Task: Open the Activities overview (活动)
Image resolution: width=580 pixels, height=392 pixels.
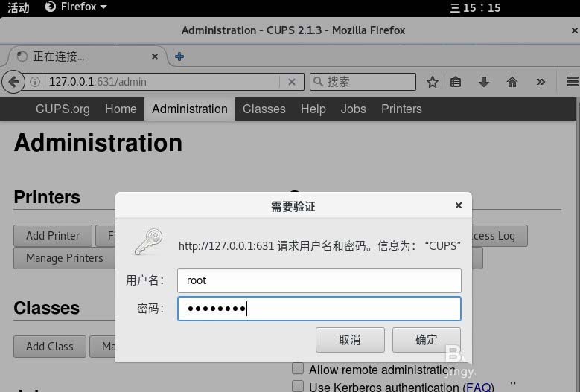Action: (x=18, y=7)
